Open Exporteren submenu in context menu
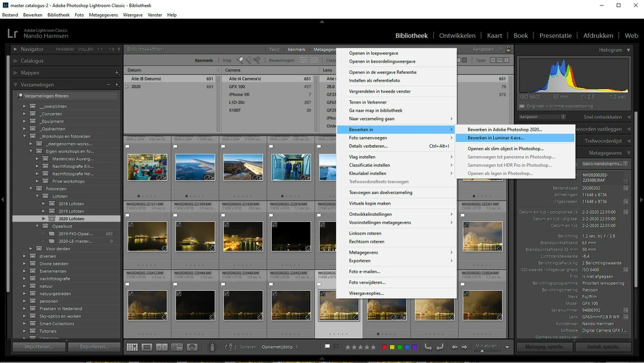The width and height of the screenshot is (644, 363). click(396, 261)
